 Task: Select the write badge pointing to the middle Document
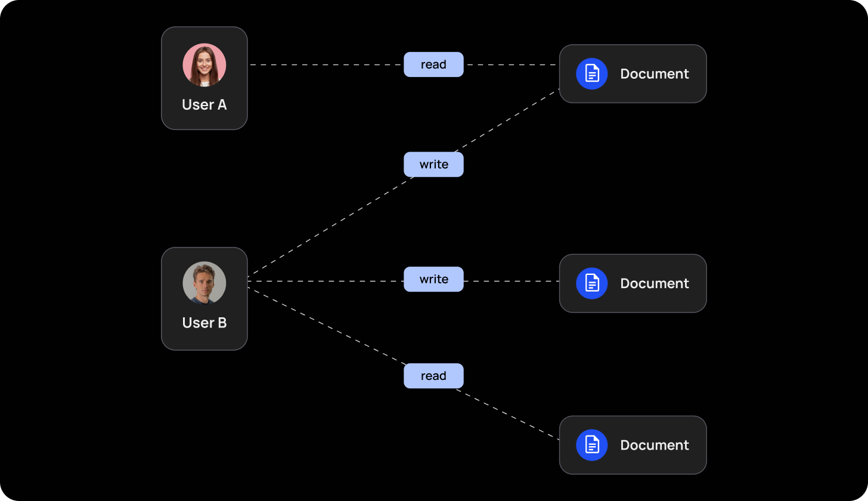click(x=433, y=279)
